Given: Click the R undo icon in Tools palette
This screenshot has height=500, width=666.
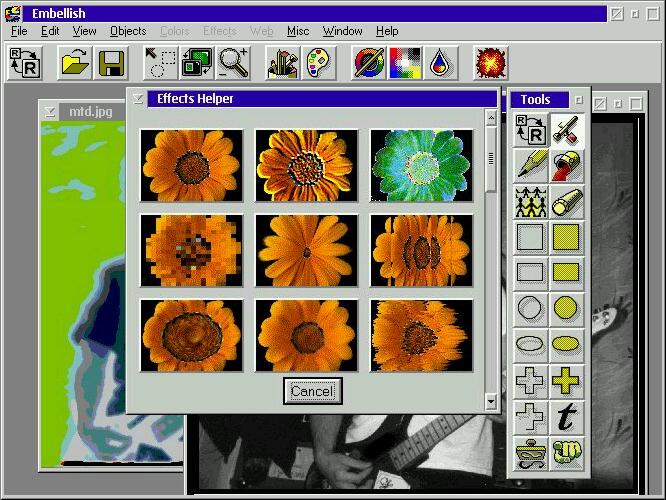Looking at the screenshot, I should click(x=531, y=130).
